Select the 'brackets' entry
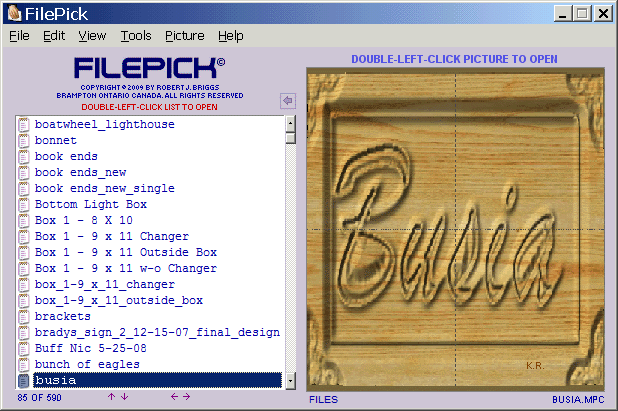The height and width of the screenshot is (411, 618). coord(62,316)
